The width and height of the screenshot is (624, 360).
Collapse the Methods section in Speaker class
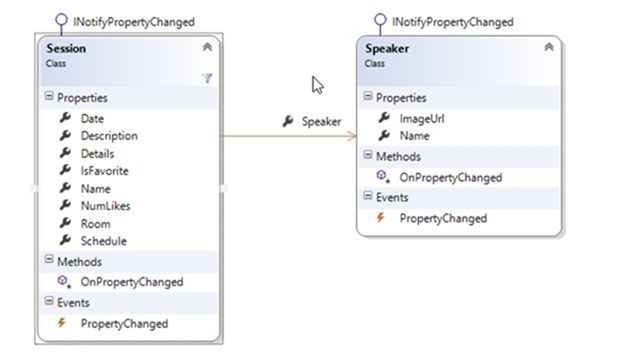368,155
